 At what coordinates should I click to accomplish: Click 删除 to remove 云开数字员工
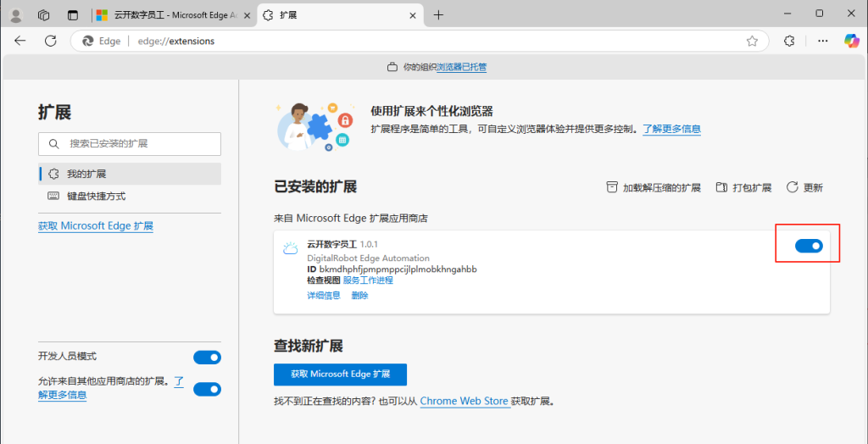coord(359,296)
